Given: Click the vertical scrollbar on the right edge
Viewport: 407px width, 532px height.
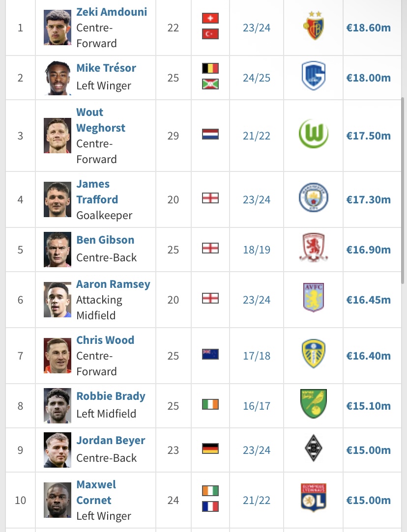Looking at the screenshot, I should click(x=403, y=190).
